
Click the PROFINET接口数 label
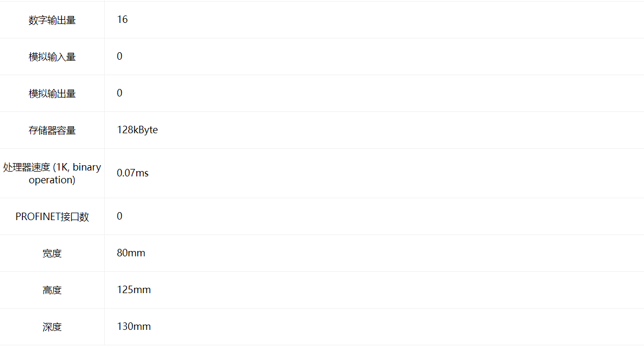[x=52, y=217]
